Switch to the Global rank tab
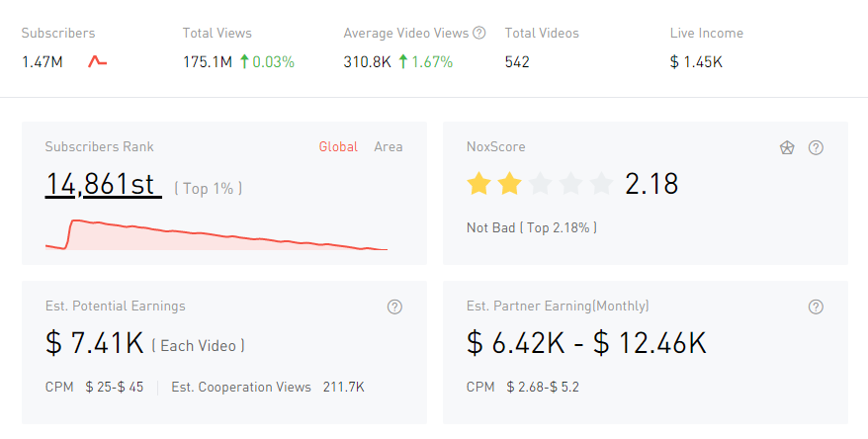Viewport: 868px width, 439px height. [x=338, y=146]
